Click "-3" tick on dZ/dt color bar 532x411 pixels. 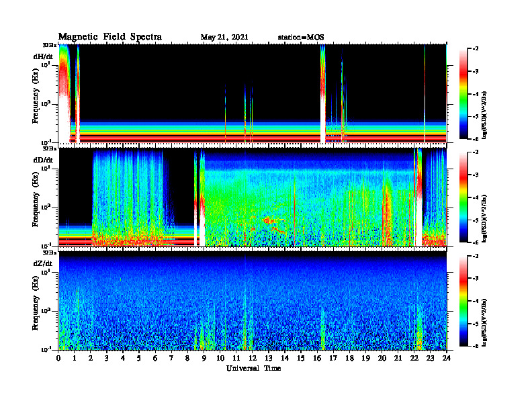coord(476,278)
